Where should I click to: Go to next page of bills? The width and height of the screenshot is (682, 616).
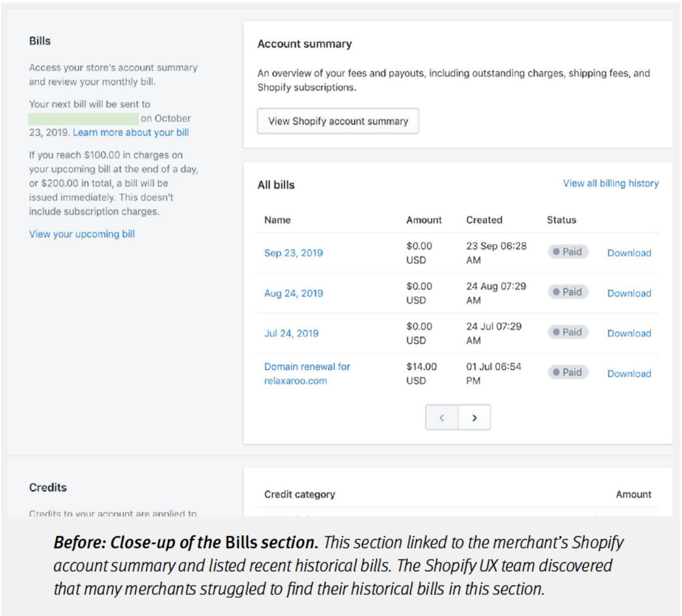coord(474,418)
